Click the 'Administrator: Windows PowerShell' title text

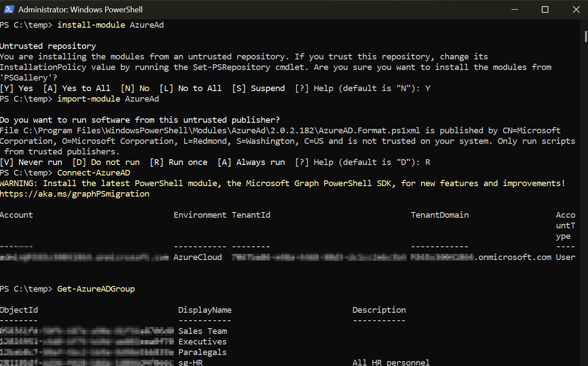pyautogui.click(x=81, y=9)
